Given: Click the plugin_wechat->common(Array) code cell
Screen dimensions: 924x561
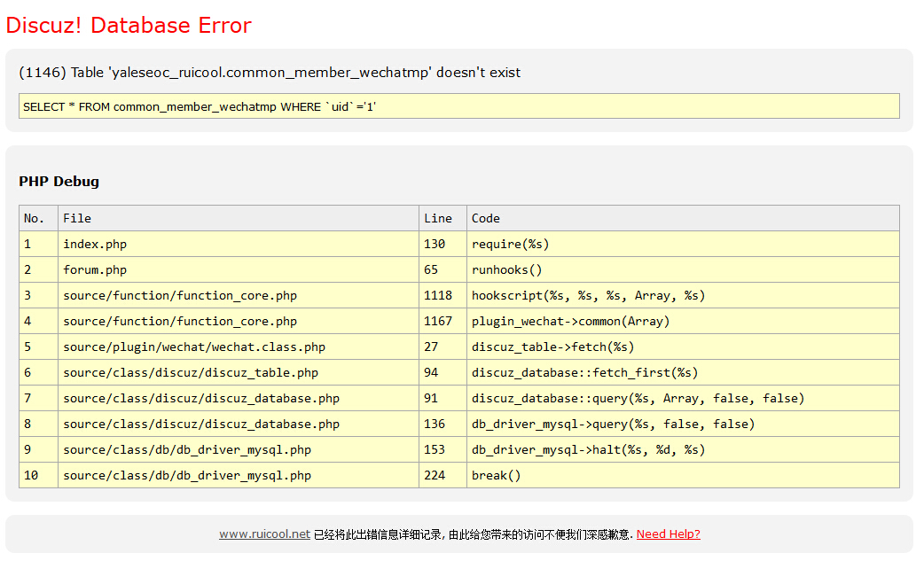Looking at the screenshot, I should click(683, 321).
